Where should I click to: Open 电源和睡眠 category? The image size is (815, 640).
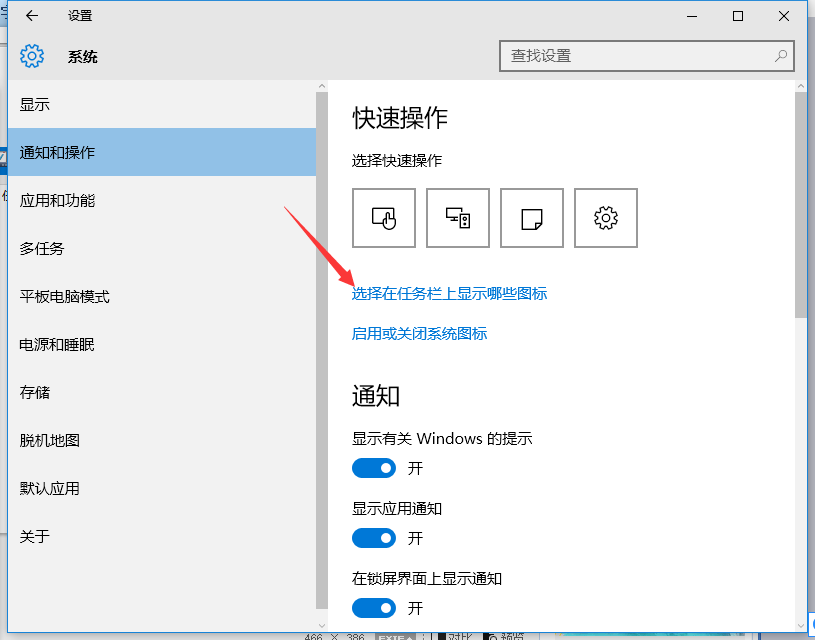[162, 344]
